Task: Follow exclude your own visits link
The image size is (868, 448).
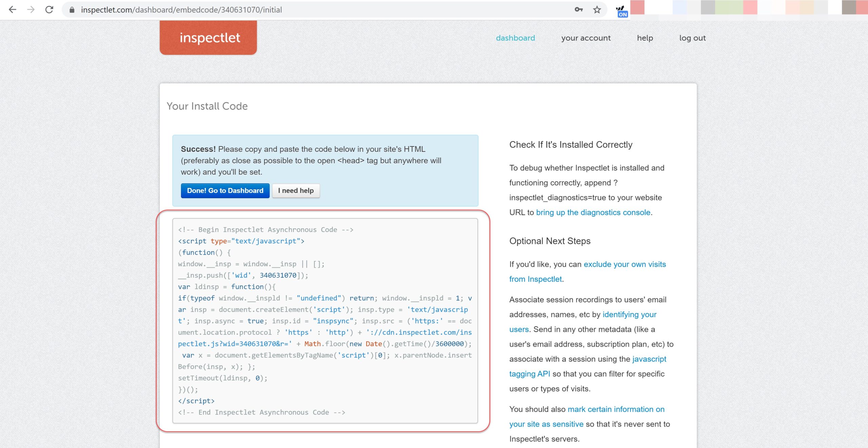Action: tap(625, 264)
